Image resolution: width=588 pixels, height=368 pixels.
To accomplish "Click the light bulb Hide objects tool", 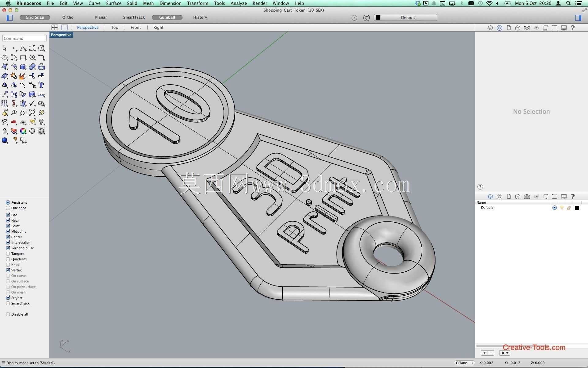I will [x=41, y=122].
